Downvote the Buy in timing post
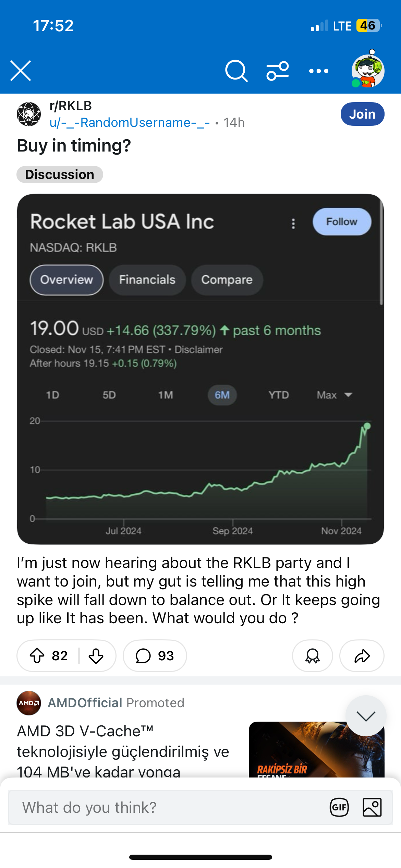Image resolution: width=401 pixels, height=868 pixels. coord(96,656)
